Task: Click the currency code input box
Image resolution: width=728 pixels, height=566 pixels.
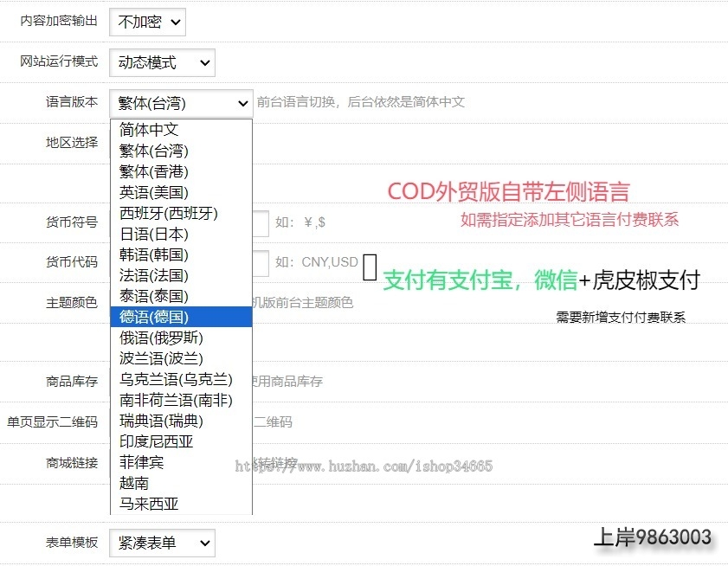Action: click(x=260, y=263)
